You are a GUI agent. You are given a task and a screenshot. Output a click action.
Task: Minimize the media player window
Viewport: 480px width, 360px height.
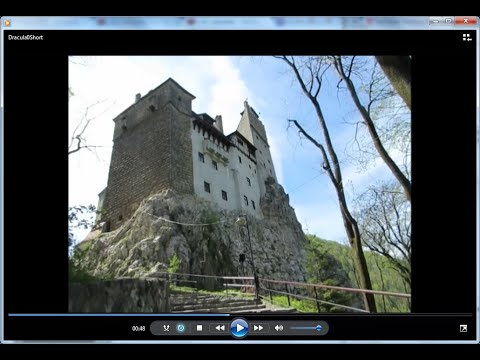435,21
